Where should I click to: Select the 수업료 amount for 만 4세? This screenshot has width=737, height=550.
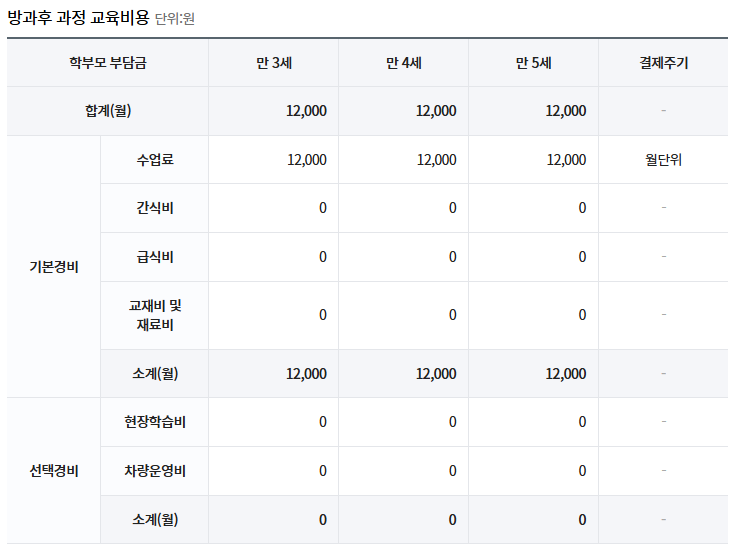tap(436, 160)
